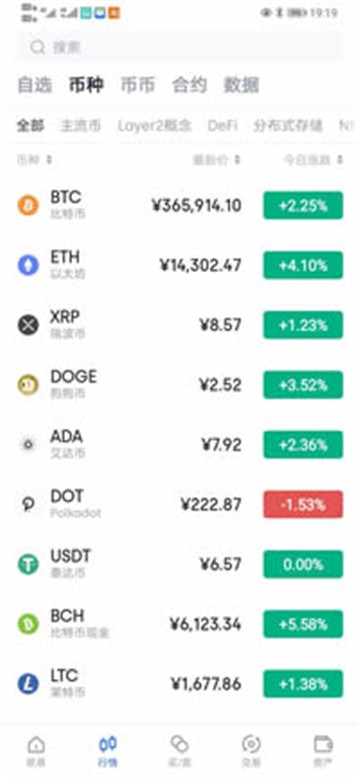Sort list by 今日涨跌 column arrows
Viewport: 360px width, 779px height.
[x=340, y=160]
